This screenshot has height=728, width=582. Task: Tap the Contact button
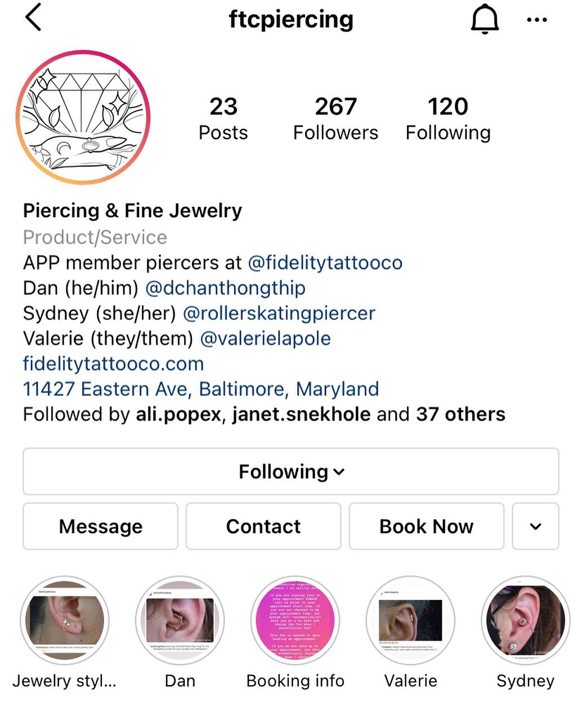coord(263,526)
